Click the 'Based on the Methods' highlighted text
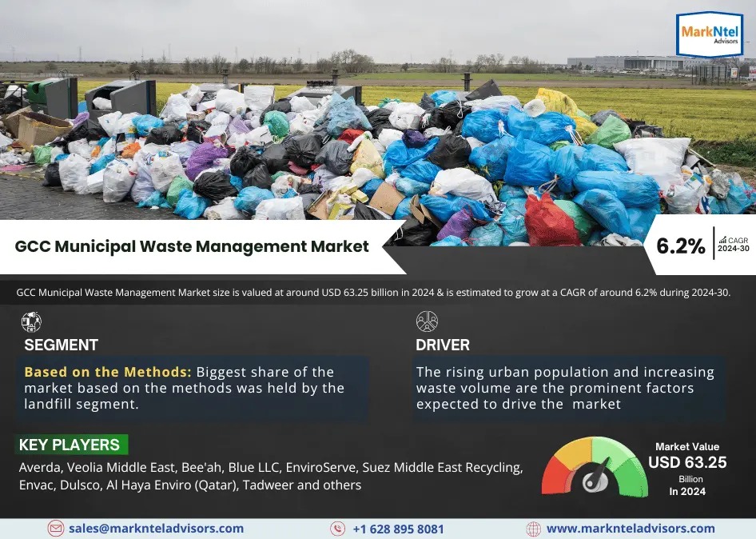The height and width of the screenshot is (539, 756). pos(107,372)
